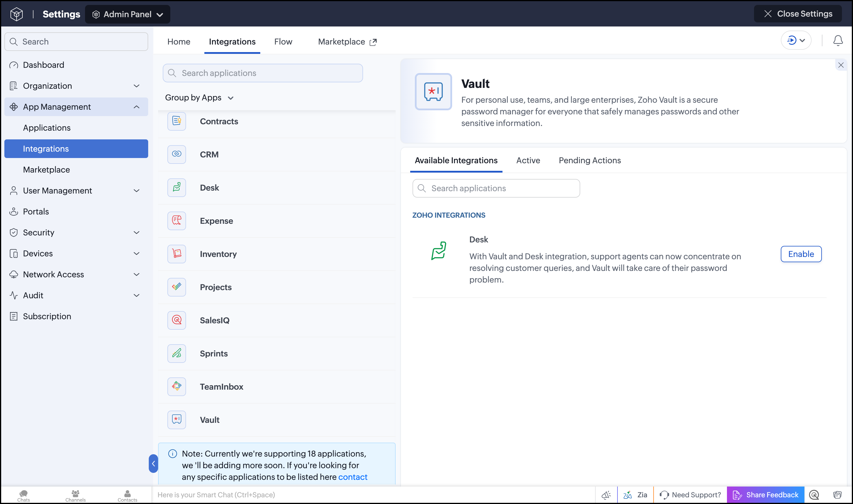Viewport: 853px width, 504px height.
Task: Click Need Support? in the bottom bar
Action: coord(690,495)
